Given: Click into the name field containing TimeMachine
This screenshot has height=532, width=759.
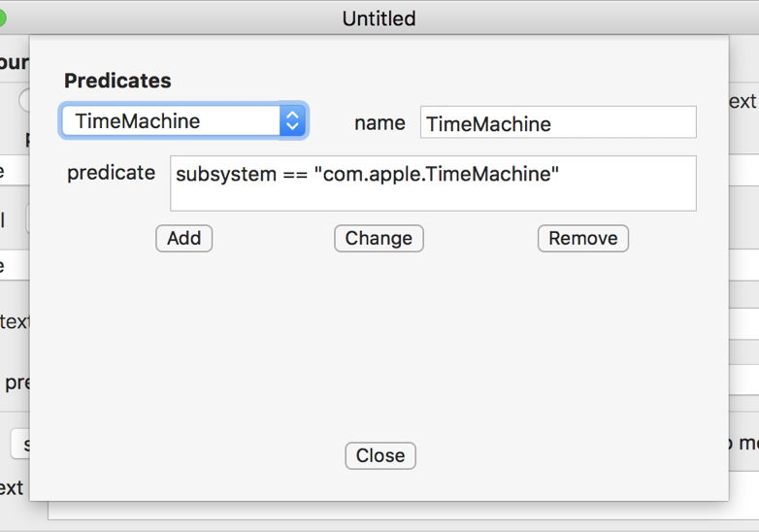Looking at the screenshot, I should (x=557, y=123).
